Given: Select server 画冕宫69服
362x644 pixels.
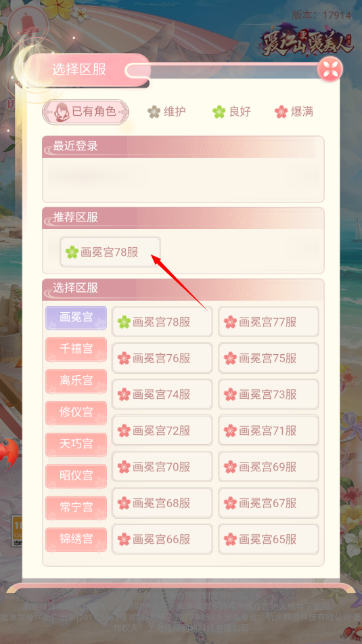Looking at the screenshot, I should pyautogui.click(x=269, y=467).
